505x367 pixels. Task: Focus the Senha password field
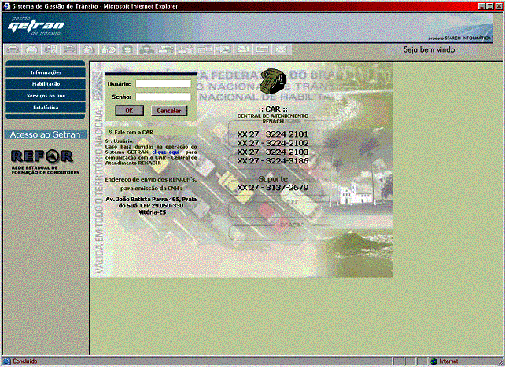(x=163, y=97)
